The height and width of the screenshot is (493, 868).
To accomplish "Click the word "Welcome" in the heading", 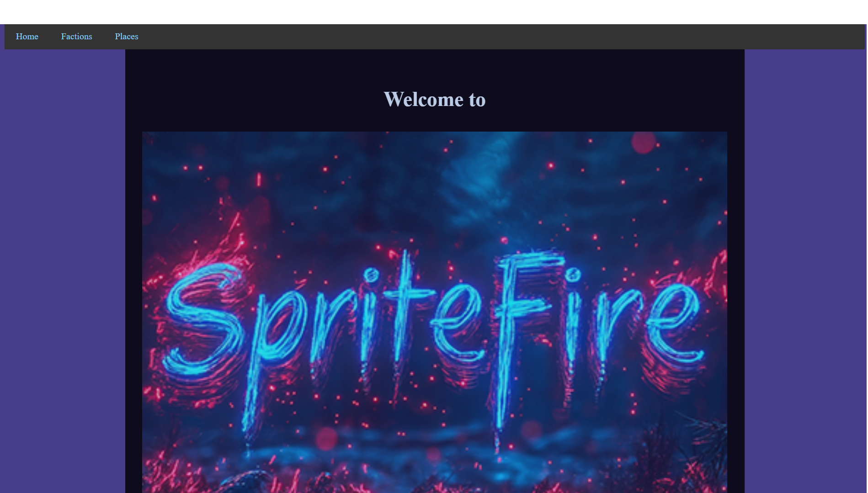I will [x=423, y=99].
